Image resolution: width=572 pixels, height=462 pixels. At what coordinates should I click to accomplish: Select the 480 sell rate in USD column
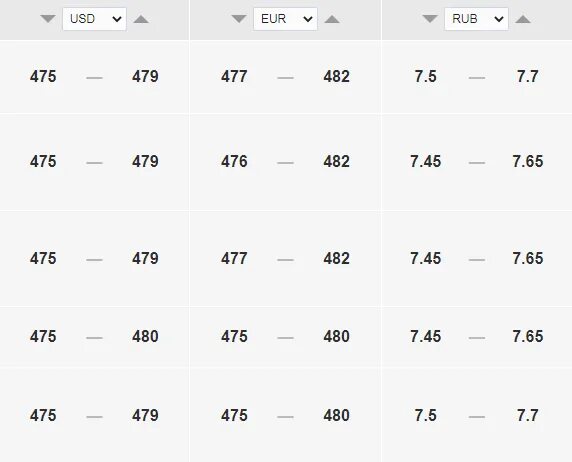coord(145,336)
